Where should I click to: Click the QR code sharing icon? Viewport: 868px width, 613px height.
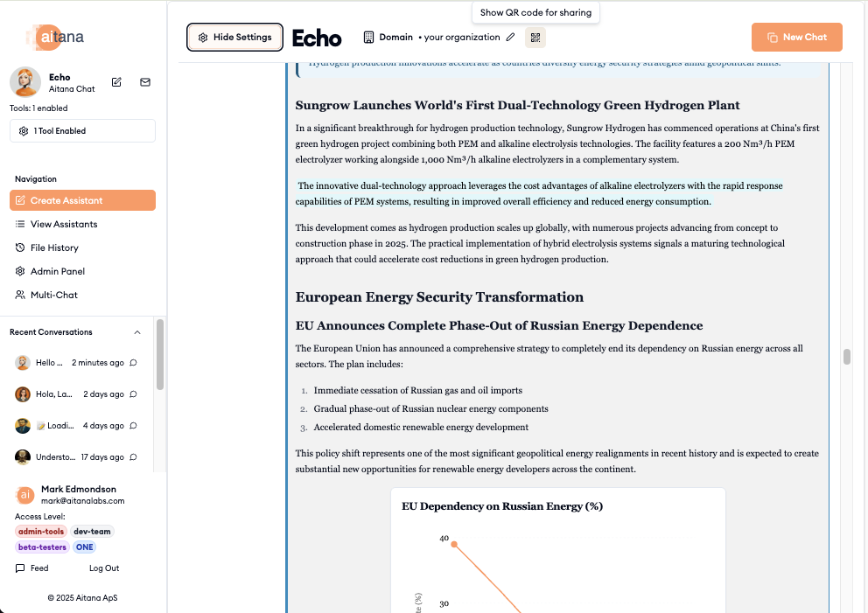(x=535, y=38)
